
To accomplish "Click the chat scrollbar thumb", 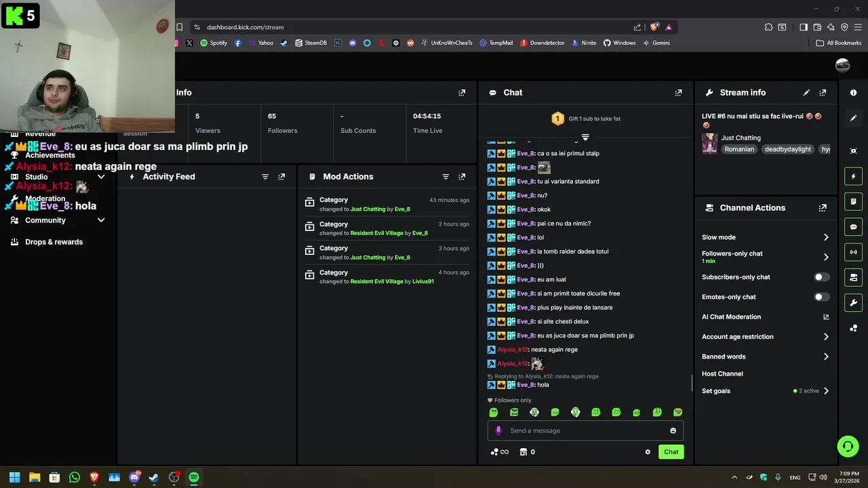I will pos(692,383).
